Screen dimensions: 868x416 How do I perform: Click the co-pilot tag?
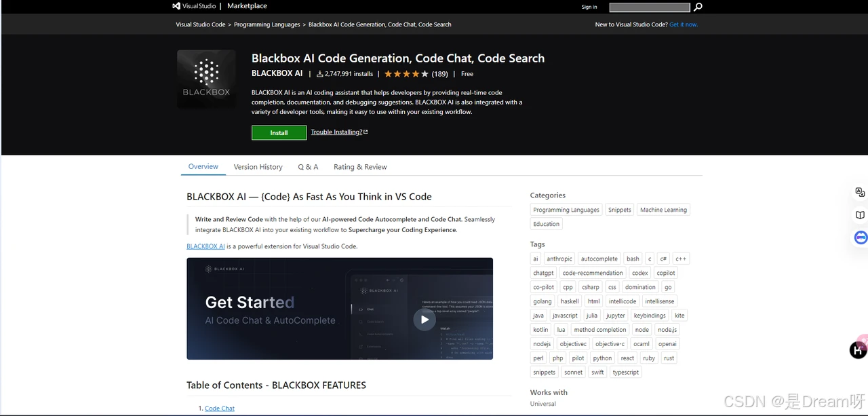544,287
